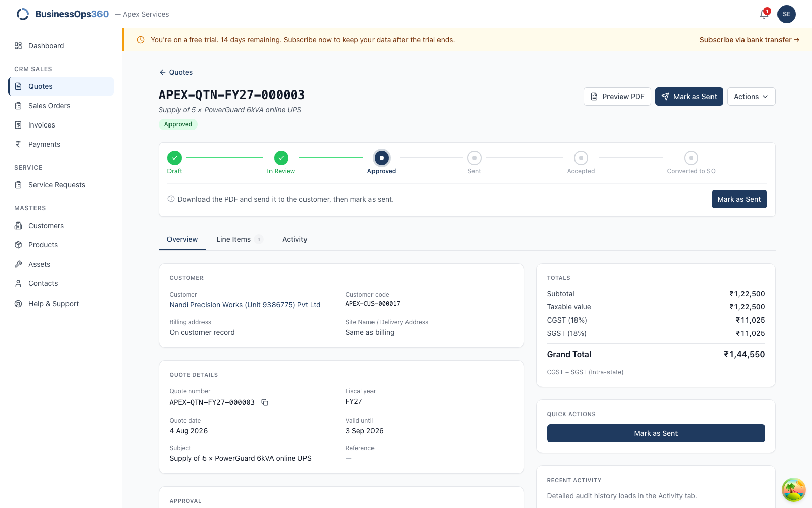Switch to the Activity tab
The width and height of the screenshot is (812, 508).
pos(295,239)
